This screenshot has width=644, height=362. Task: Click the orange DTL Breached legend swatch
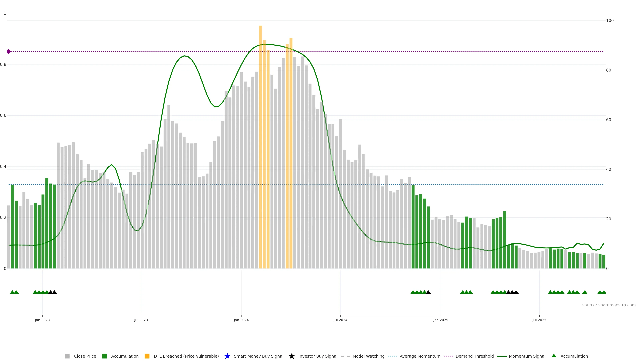(147, 356)
